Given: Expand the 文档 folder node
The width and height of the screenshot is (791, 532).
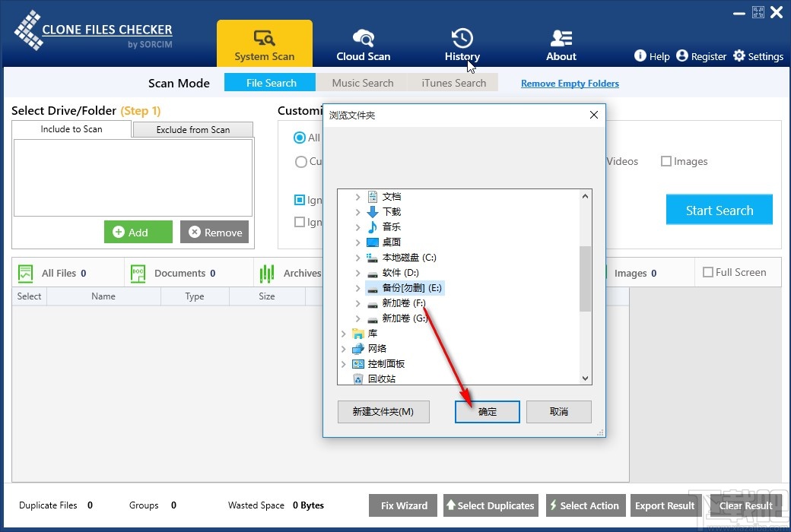Looking at the screenshot, I should [357, 197].
